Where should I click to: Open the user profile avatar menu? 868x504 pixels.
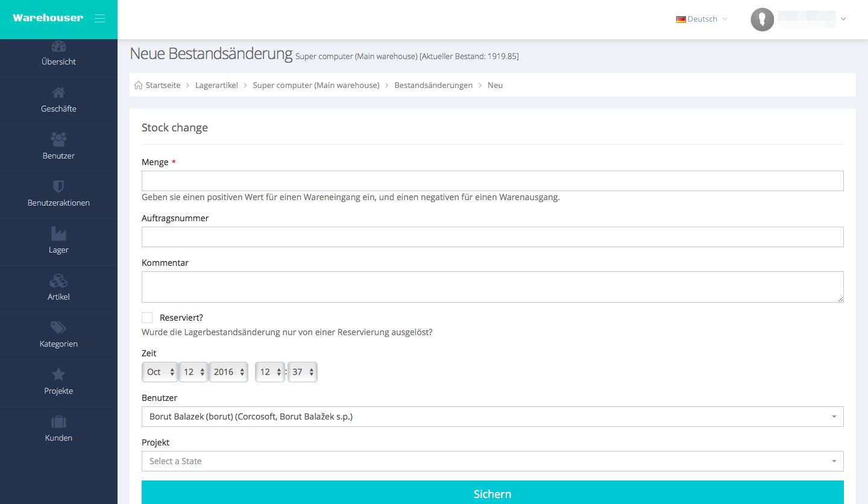tap(762, 19)
